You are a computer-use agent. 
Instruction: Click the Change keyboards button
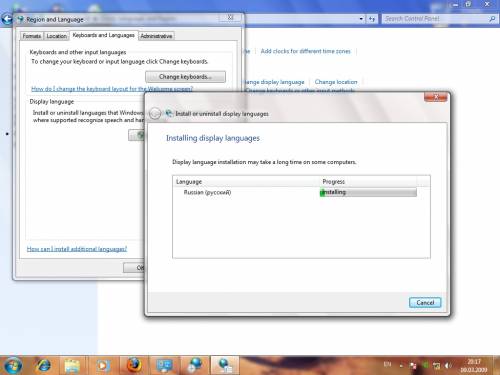(185, 77)
